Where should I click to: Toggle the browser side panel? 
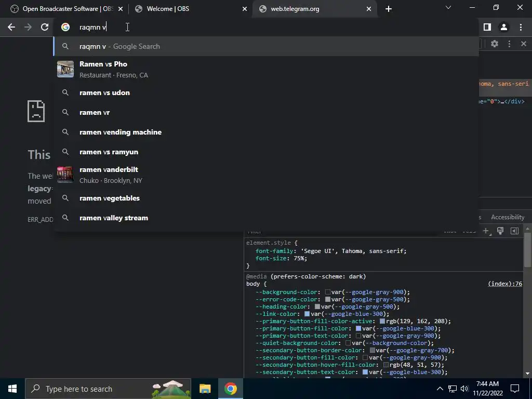(x=487, y=27)
